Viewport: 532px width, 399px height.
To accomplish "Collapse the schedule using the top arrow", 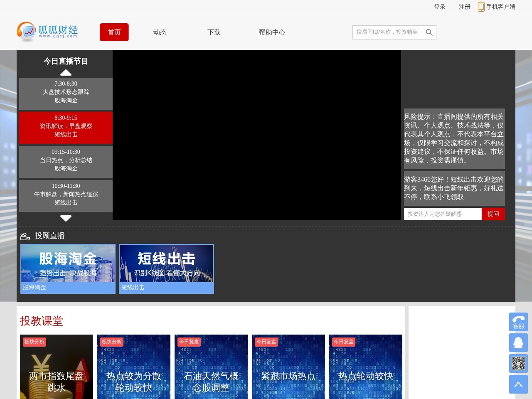I will coord(66,72).
